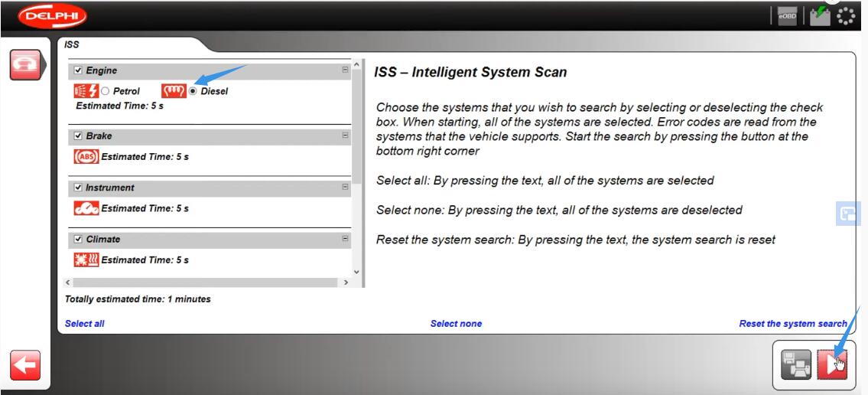Click Engine's Estimated Time: 5 s text
This screenshot has height=395, width=868.
[119, 106]
